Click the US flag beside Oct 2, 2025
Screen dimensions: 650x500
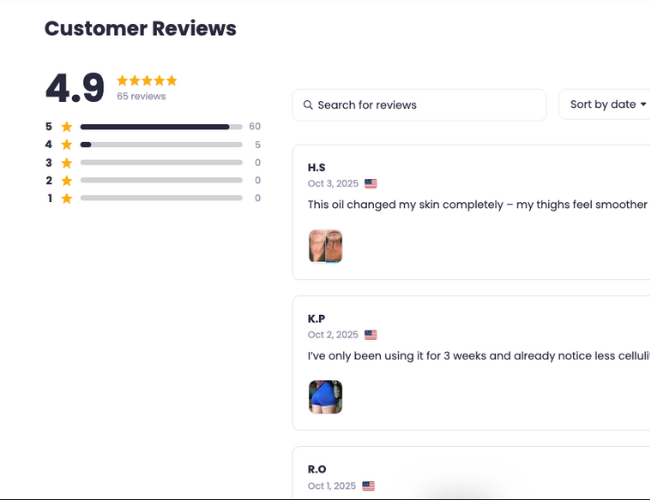coord(370,335)
